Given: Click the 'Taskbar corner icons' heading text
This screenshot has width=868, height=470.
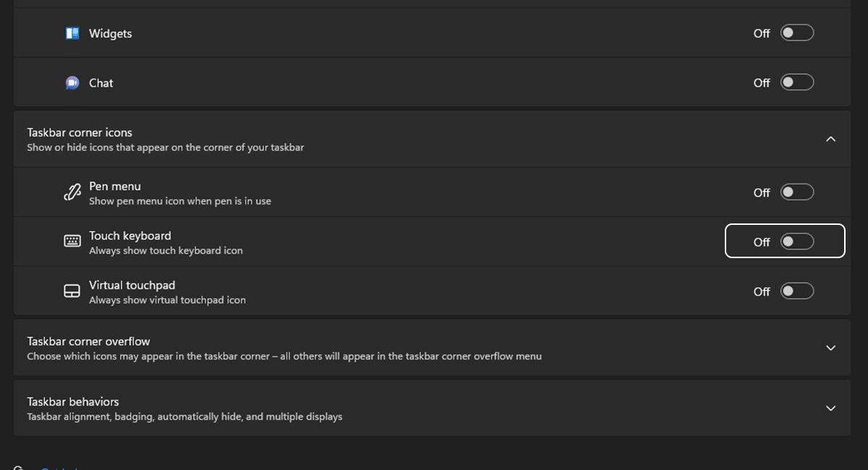Looking at the screenshot, I should pyautogui.click(x=80, y=132).
